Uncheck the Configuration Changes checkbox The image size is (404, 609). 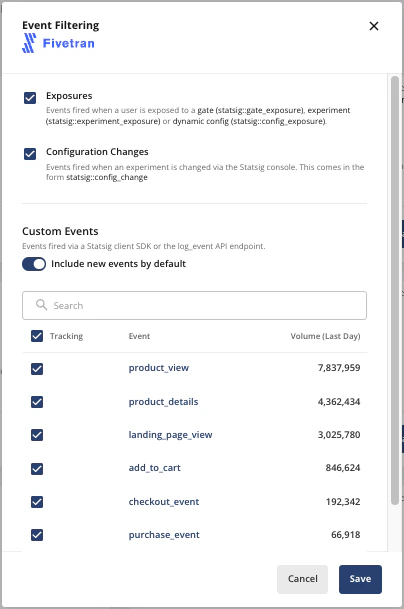(30, 154)
